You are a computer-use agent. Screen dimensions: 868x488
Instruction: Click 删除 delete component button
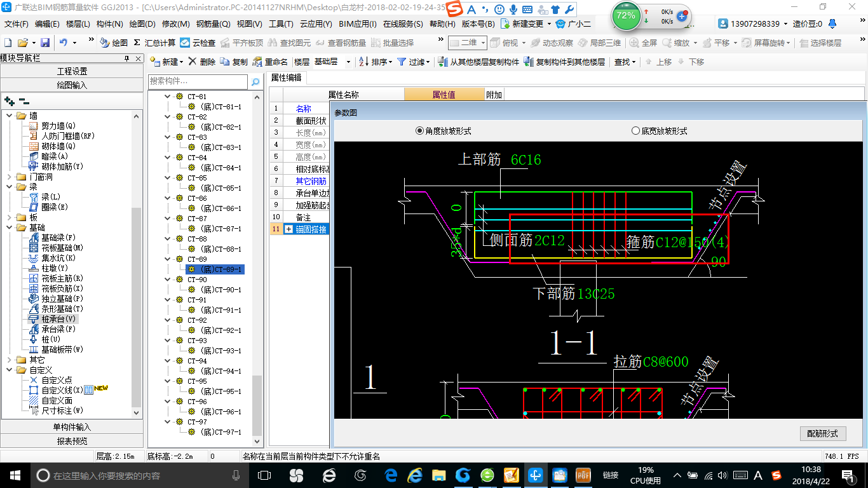pos(202,62)
